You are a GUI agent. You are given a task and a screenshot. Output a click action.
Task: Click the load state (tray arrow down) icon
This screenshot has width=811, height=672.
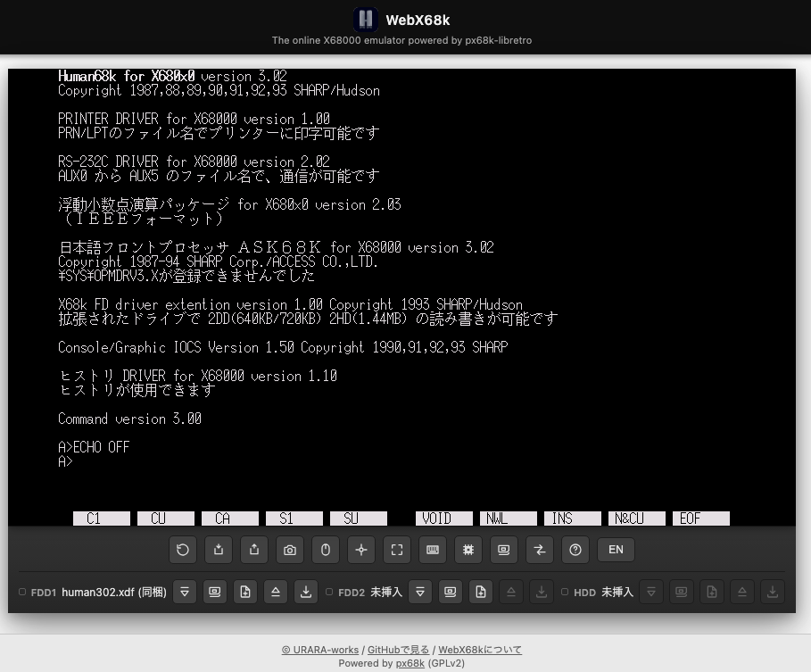pos(219,550)
